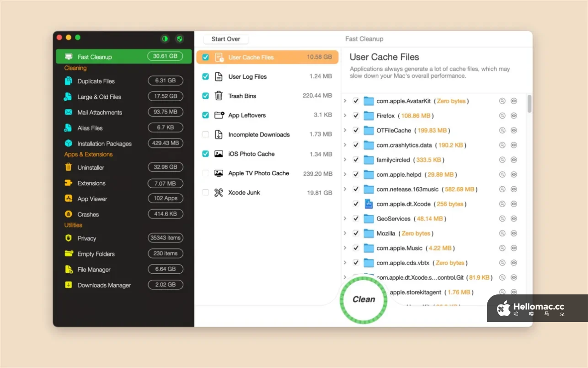Screen dimensions: 588x368
Task: Uncheck the Firefox folder checkbox
Action: coord(356,115)
